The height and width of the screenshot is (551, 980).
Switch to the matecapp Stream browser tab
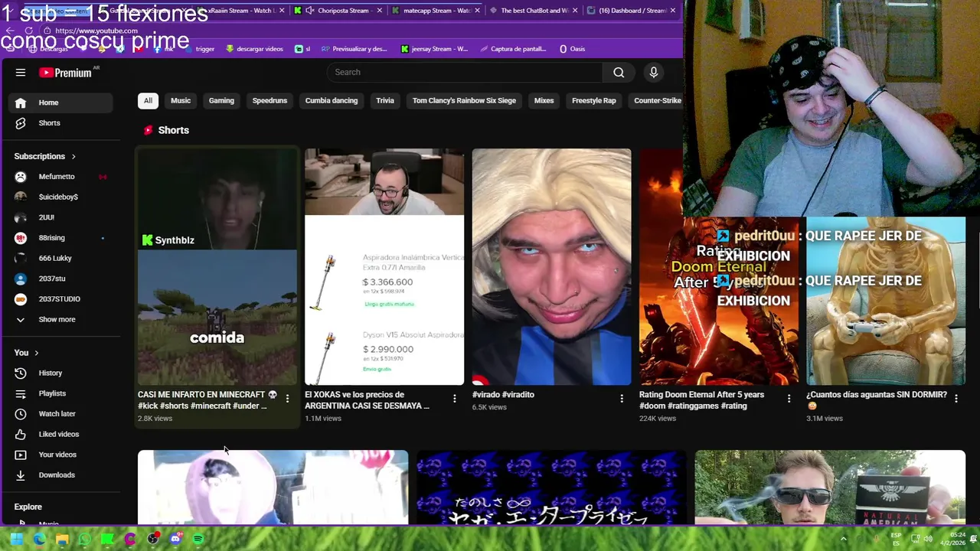tap(434, 11)
